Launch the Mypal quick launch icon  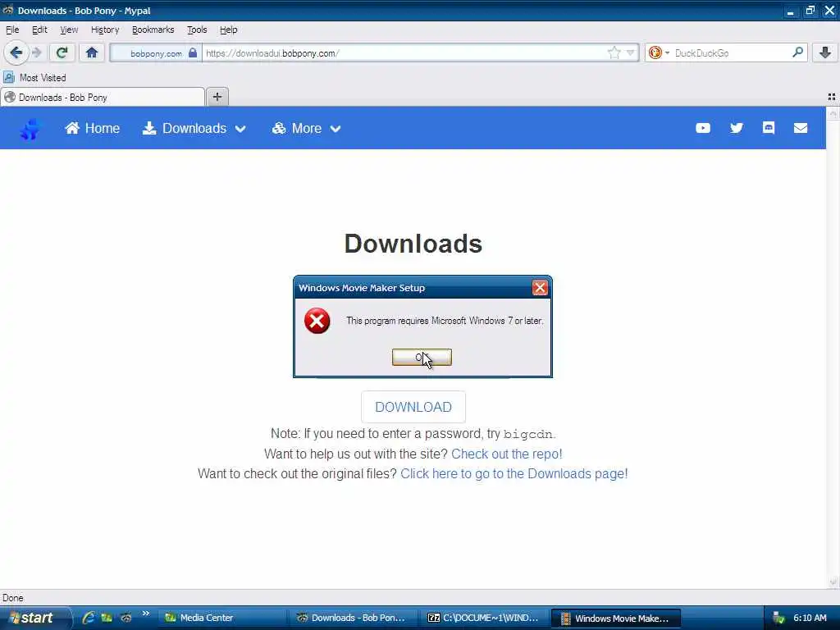pyautogui.click(x=126, y=618)
